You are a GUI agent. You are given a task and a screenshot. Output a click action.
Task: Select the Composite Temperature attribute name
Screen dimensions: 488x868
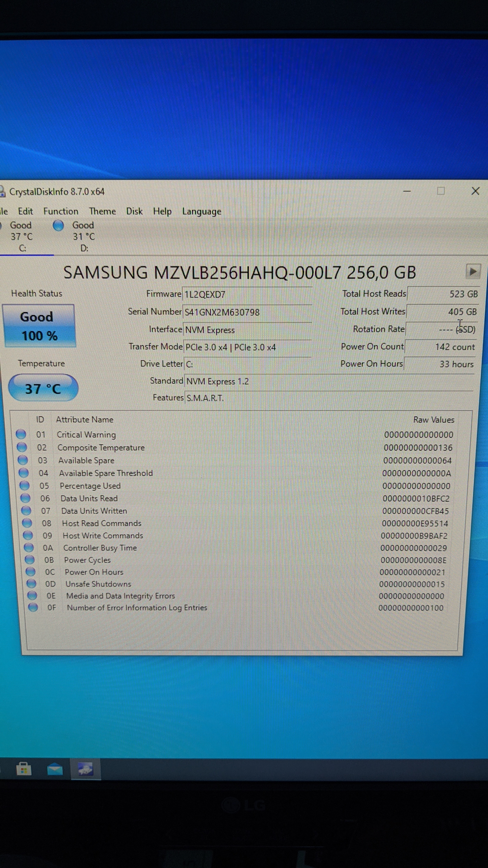pyautogui.click(x=101, y=448)
